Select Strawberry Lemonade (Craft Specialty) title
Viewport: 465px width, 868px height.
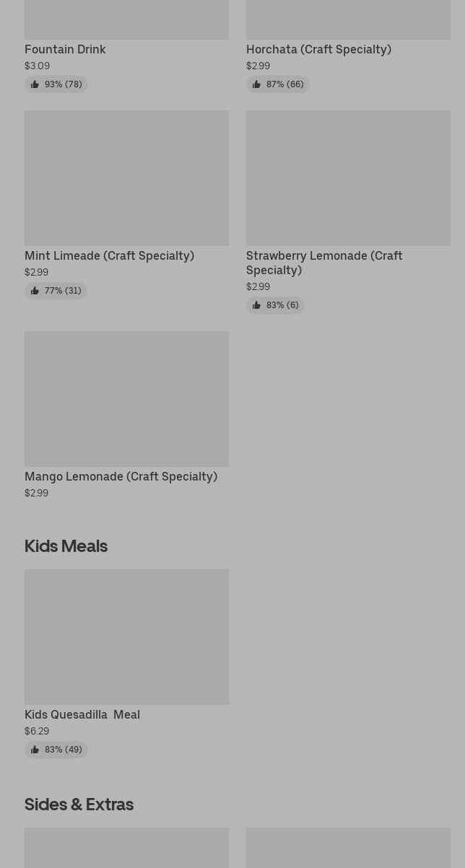click(324, 263)
